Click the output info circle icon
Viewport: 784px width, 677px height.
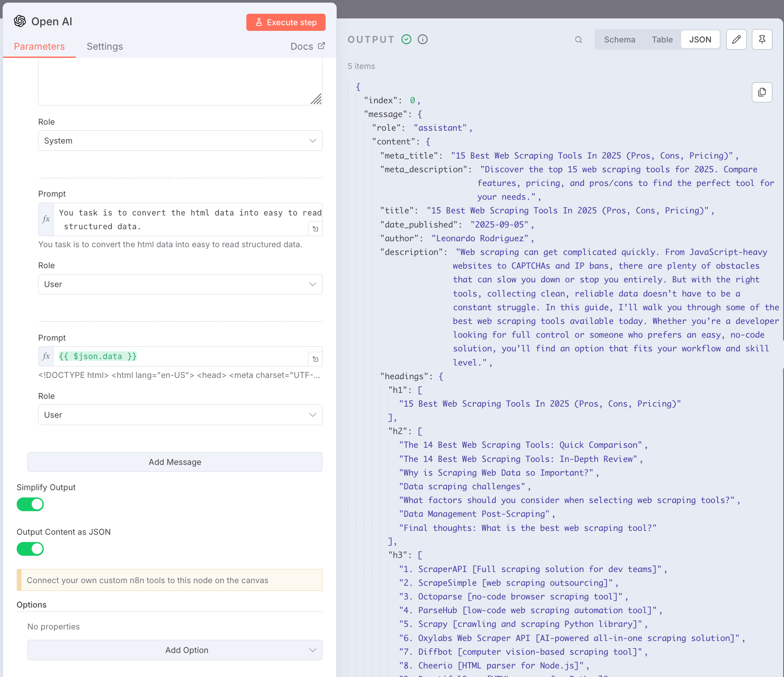(422, 39)
